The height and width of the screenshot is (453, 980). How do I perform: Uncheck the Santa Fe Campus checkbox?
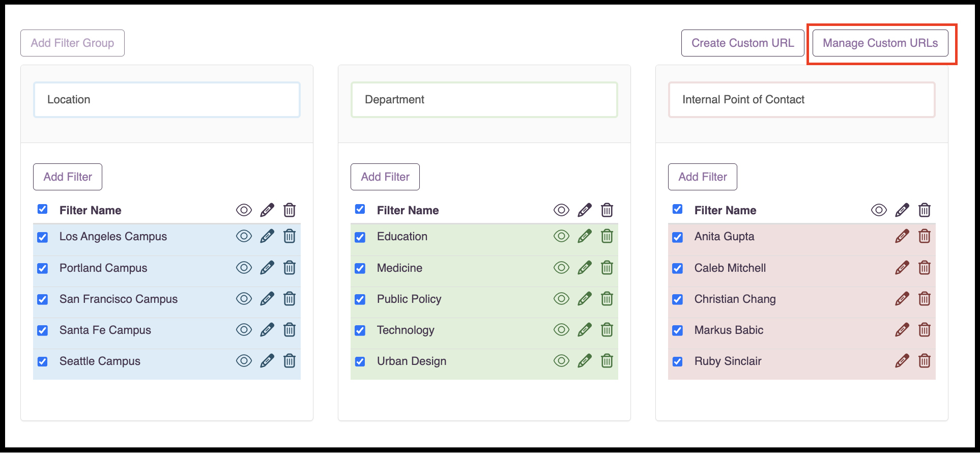[x=43, y=330]
